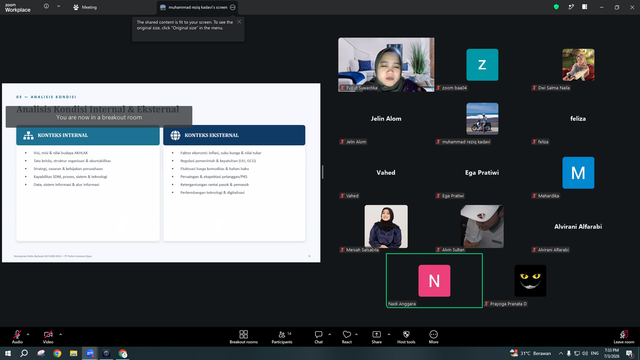Dismiss the shared content size tooltip
The image size is (640, 360).
click(239, 22)
